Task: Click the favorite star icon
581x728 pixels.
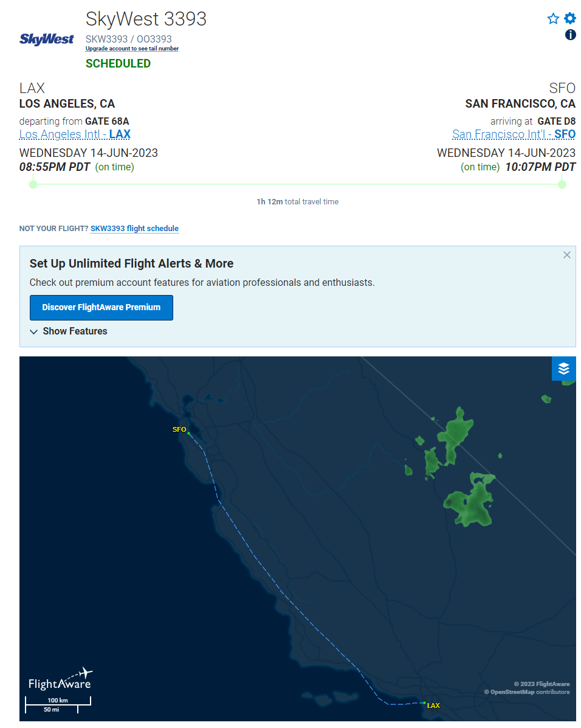Action: (553, 19)
